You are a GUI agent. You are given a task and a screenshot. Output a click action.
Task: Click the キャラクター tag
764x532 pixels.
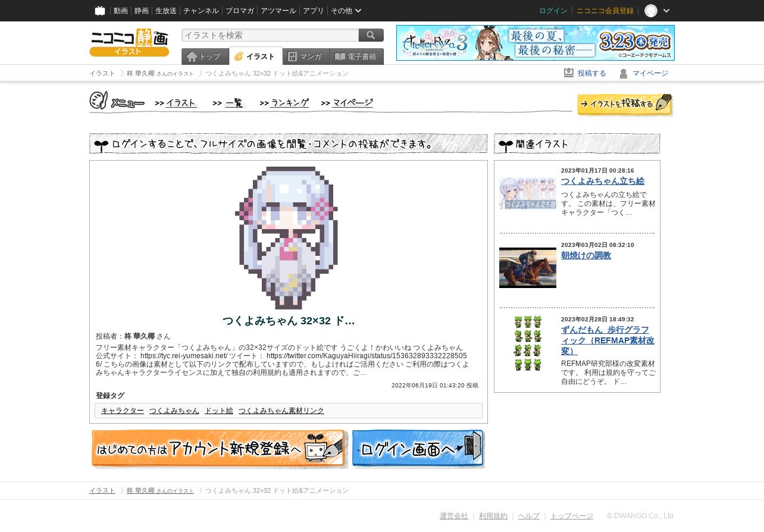(123, 411)
